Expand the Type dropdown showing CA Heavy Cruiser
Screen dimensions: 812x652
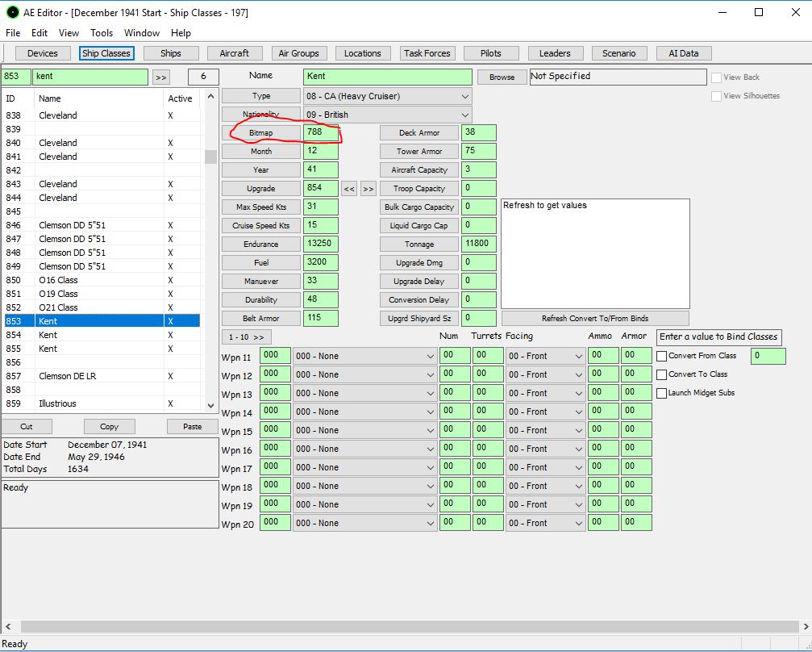click(x=388, y=96)
